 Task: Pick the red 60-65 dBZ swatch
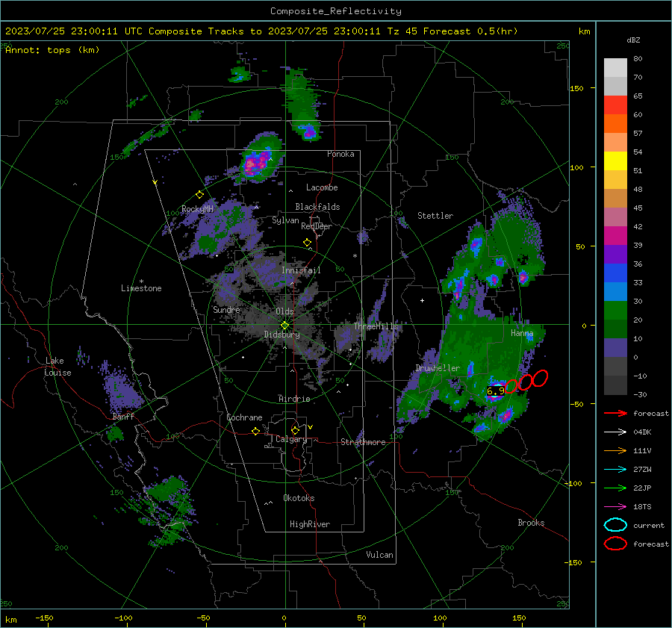coord(615,105)
